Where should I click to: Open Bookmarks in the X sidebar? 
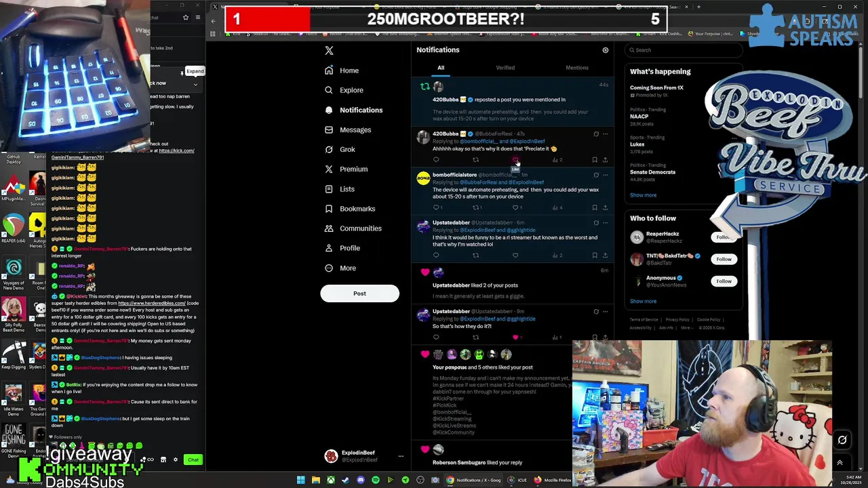[x=350, y=209]
